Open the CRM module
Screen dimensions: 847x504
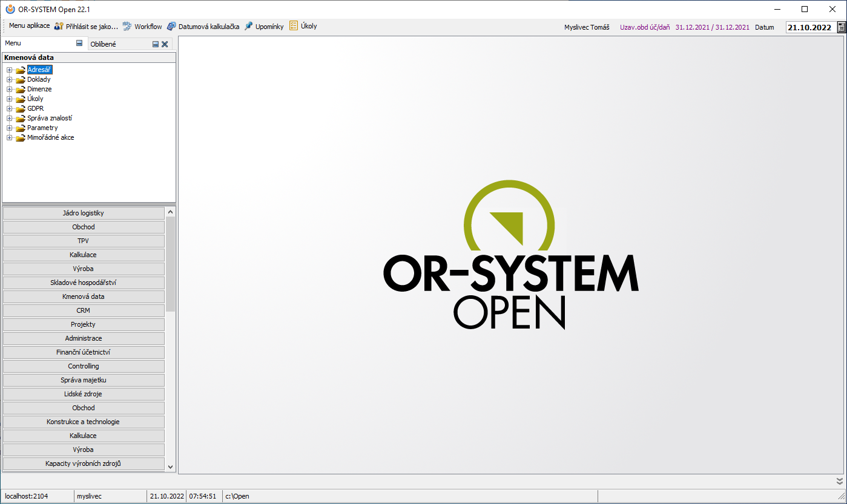tap(84, 310)
